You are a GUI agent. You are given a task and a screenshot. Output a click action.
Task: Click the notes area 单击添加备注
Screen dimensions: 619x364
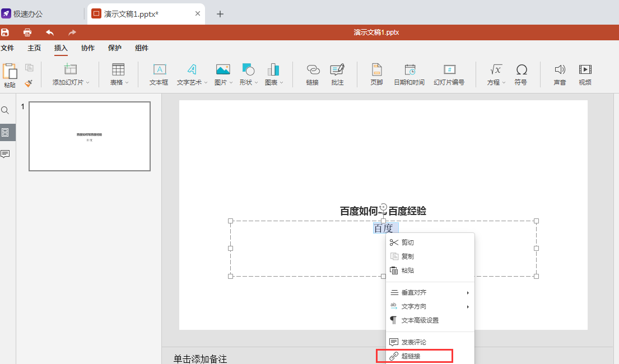200,359
